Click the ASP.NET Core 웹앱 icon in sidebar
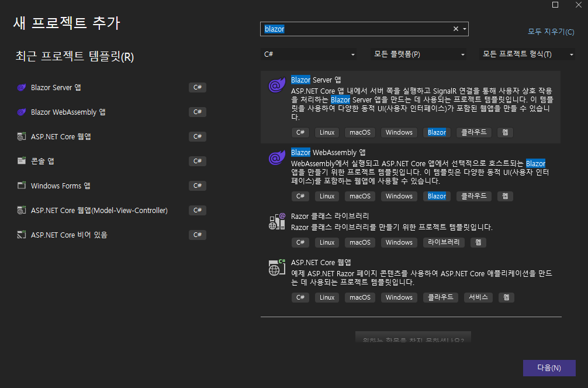 (x=22, y=136)
